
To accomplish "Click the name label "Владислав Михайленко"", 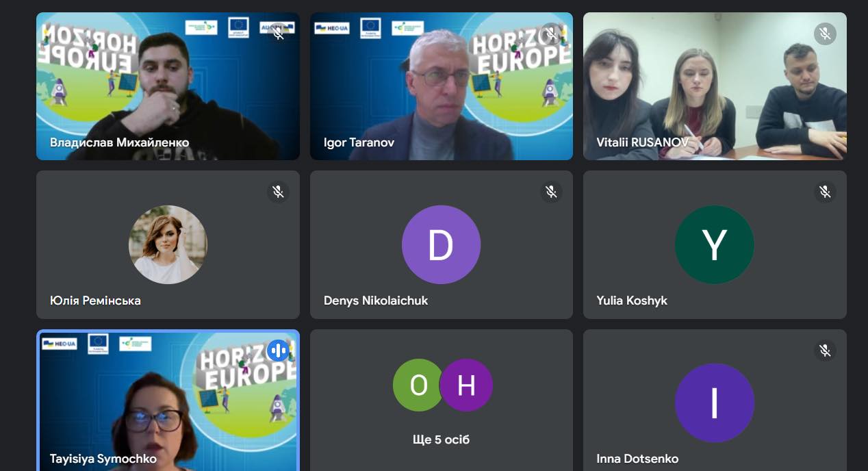I will 120,142.
